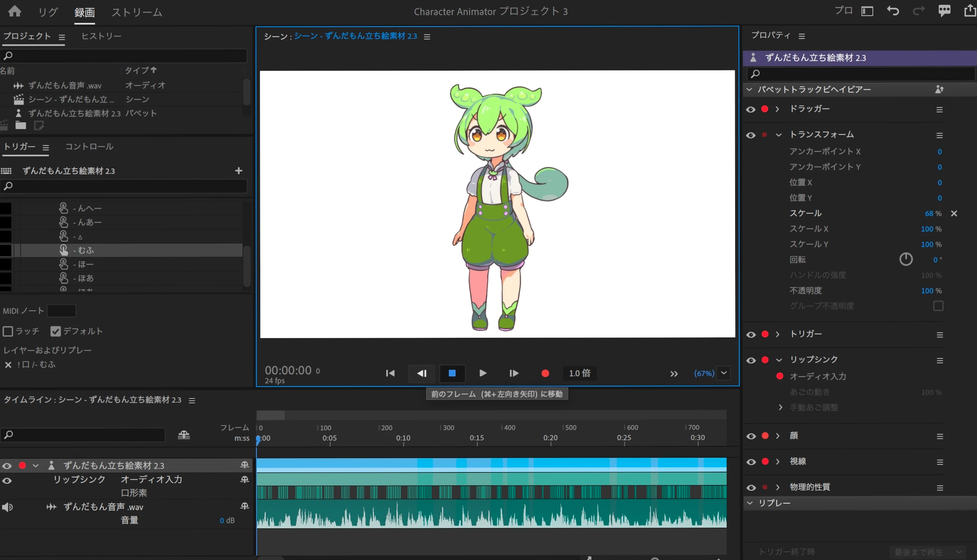Click the 1.0 倍 playback speed button
Viewport: 977px width, 560px height.
coord(579,373)
